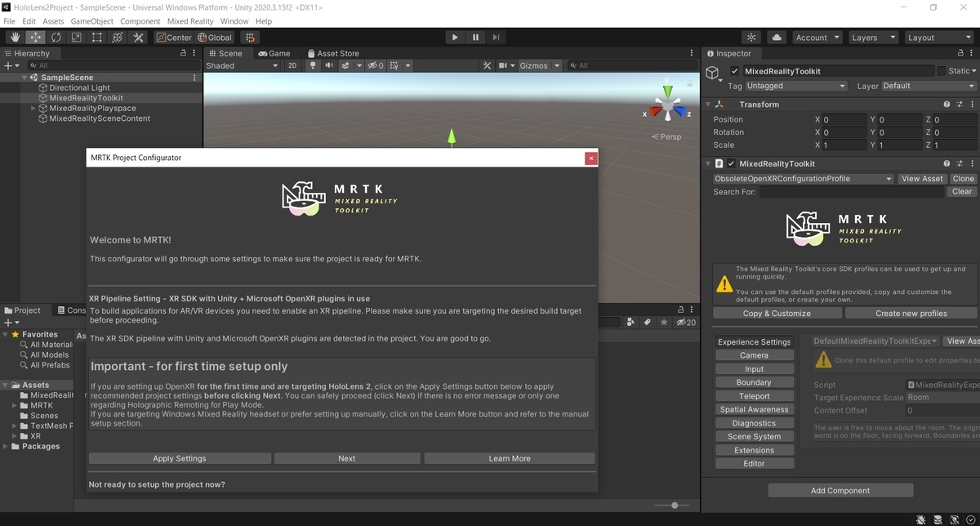Open the GameObject menu

[91, 21]
